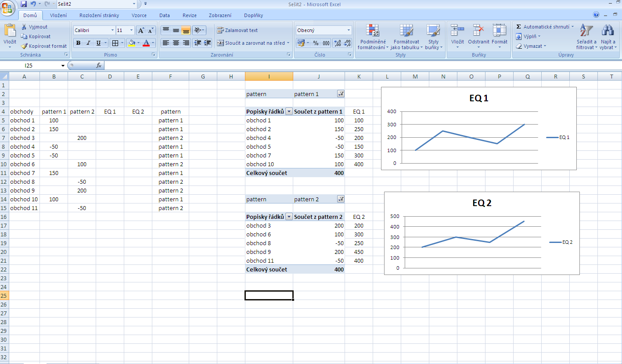This screenshot has height=364, width=622.
Task: Switch to the Vzorce ribbon tab
Action: pos(139,15)
